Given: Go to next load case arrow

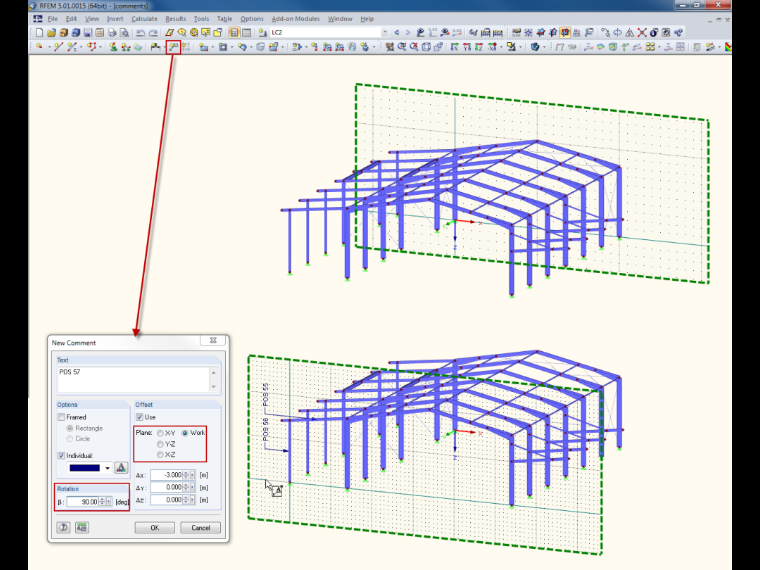Looking at the screenshot, I should click(x=408, y=33).
